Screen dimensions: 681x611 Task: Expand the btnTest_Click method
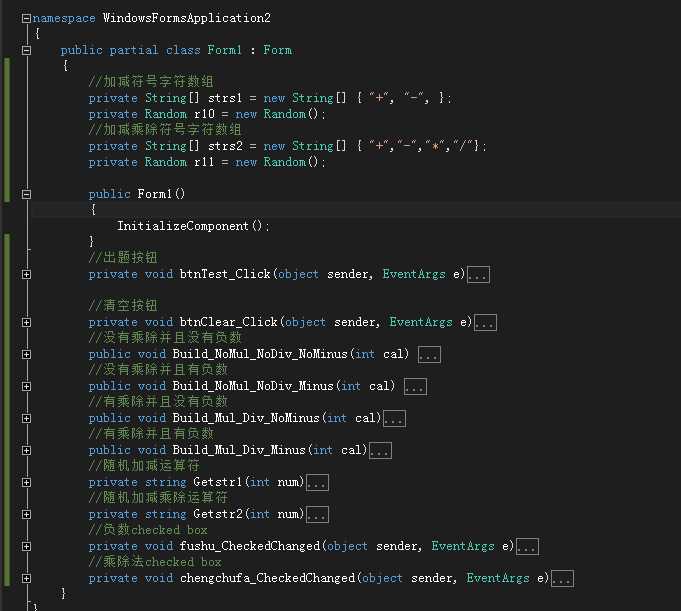[x=26, y=274]
